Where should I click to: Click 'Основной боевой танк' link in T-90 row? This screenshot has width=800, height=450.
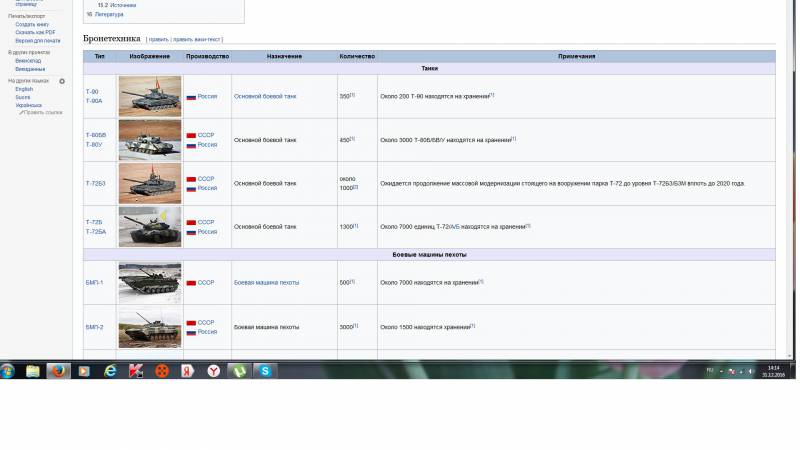click(265, 96)
